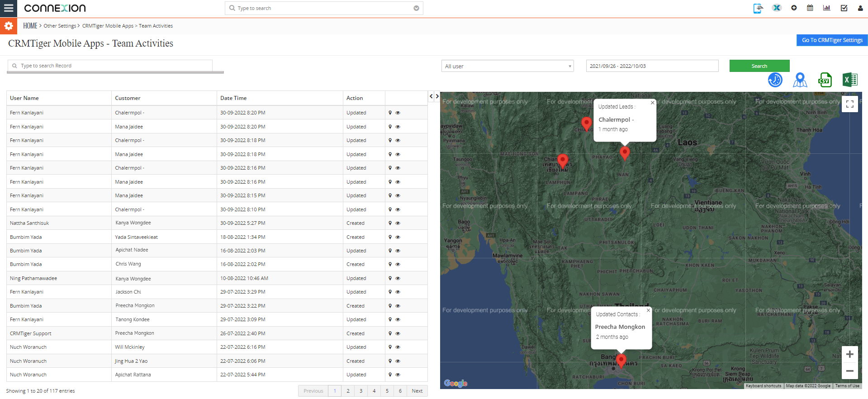Export activities as CSV file
868x399 pixels.
825,80
